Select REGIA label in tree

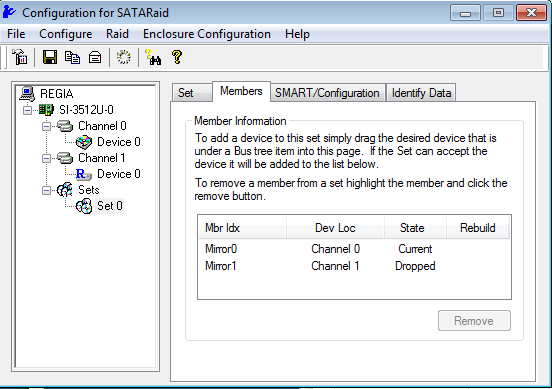coord(57,94)
